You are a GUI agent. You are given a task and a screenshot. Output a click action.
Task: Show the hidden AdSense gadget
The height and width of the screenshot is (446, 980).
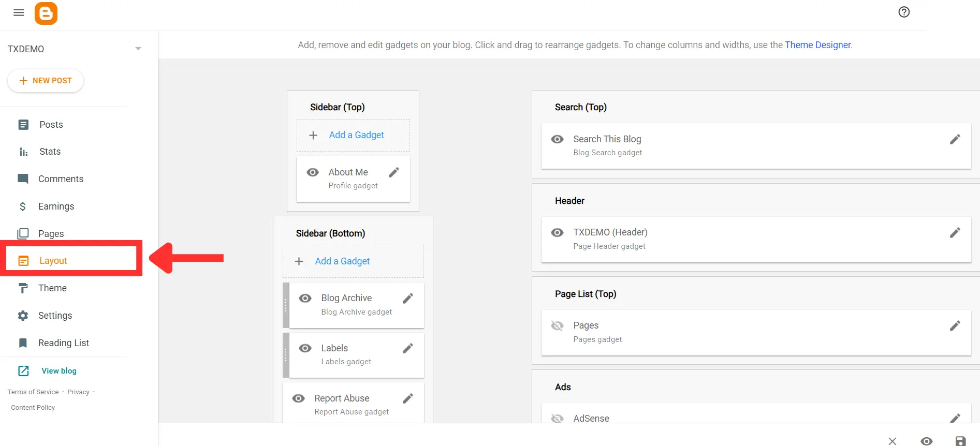pyautogui.click(x=558, y=418)
